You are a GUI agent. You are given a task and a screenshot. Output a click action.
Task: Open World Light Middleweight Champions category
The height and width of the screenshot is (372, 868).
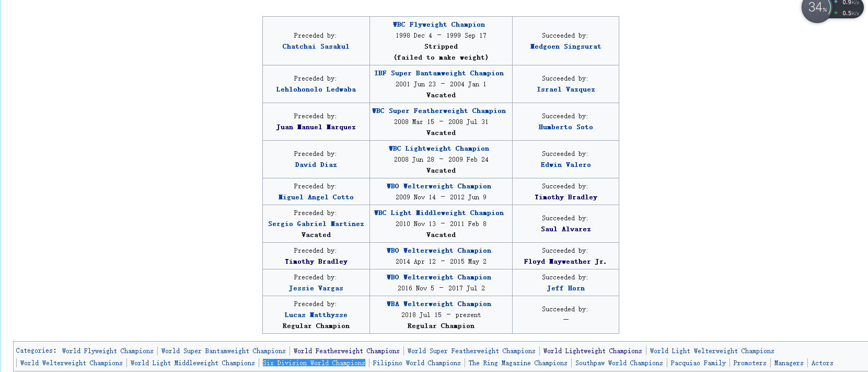point(192,363)
